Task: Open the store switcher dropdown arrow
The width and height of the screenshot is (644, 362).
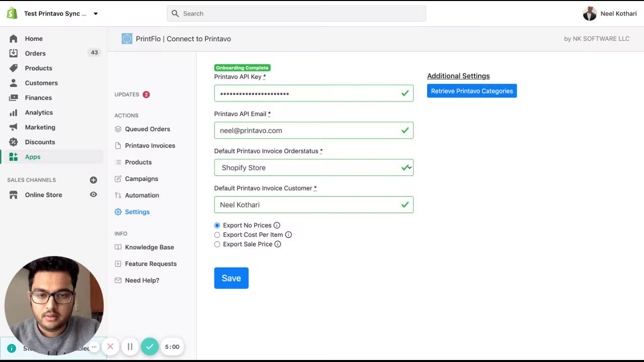Action: click(x=96, y=14)
